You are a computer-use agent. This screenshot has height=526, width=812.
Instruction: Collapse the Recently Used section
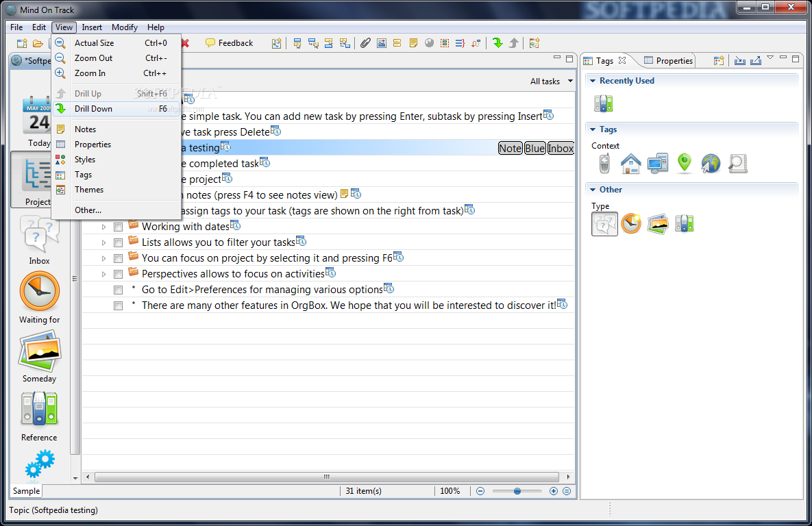click(593, 81)
